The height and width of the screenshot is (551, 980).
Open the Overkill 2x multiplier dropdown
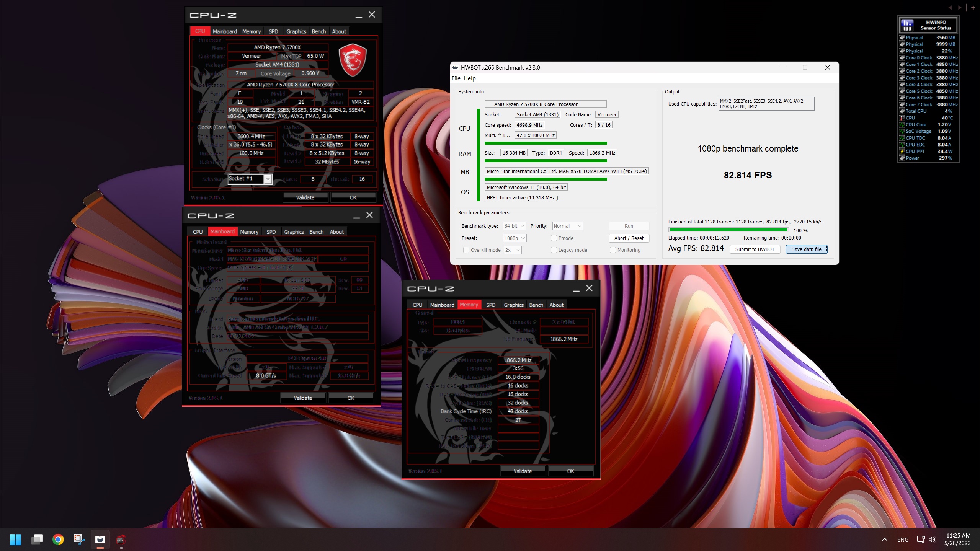tap(512, 250)
